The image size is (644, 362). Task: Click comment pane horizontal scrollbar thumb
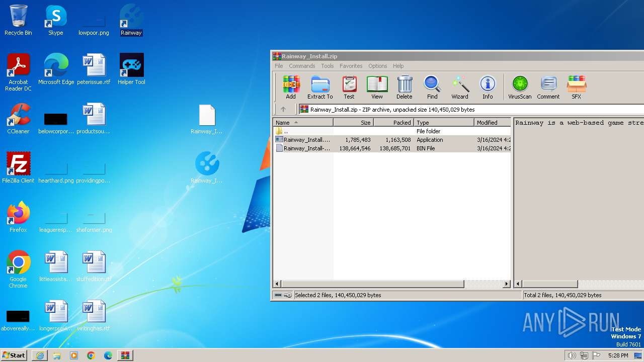pos(550,284)
